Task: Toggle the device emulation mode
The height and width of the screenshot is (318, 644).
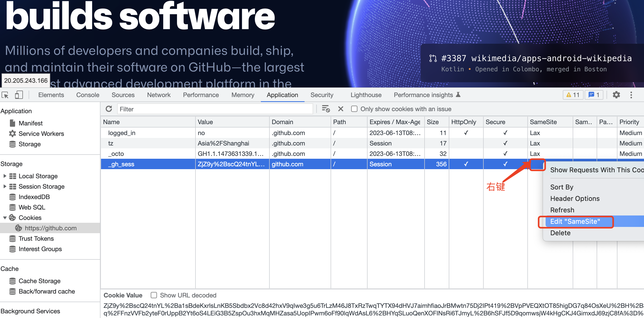Action: 18,95
